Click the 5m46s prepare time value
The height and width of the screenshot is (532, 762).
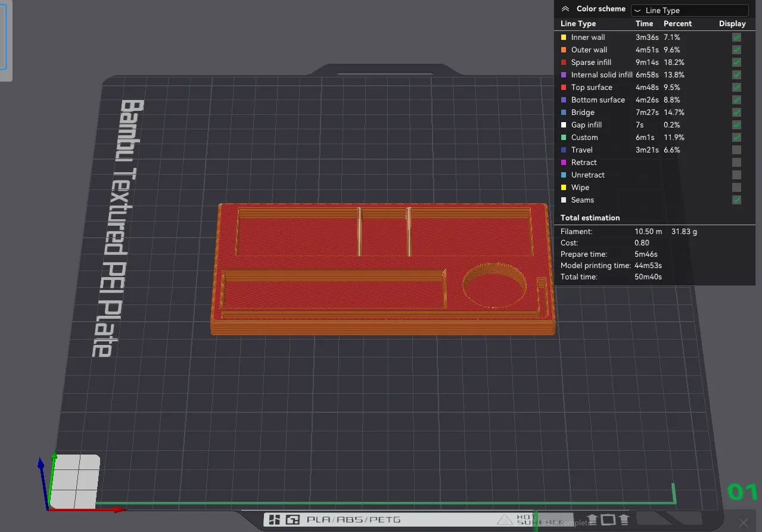[x=646, y=254]
